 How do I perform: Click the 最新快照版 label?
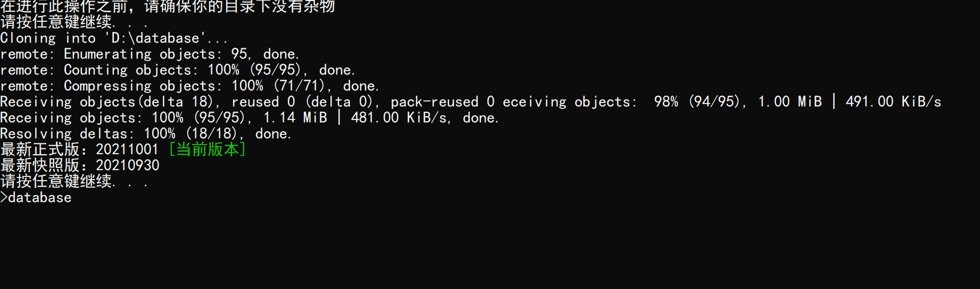[x=40, y=165]
